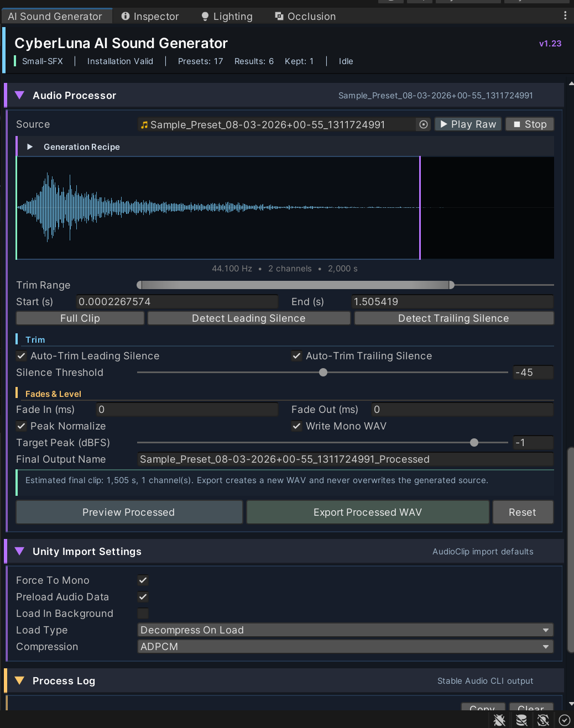Click the Silence Threshold slider knob
This screenshot has width=574, height=728.
[x=323, y=373]
